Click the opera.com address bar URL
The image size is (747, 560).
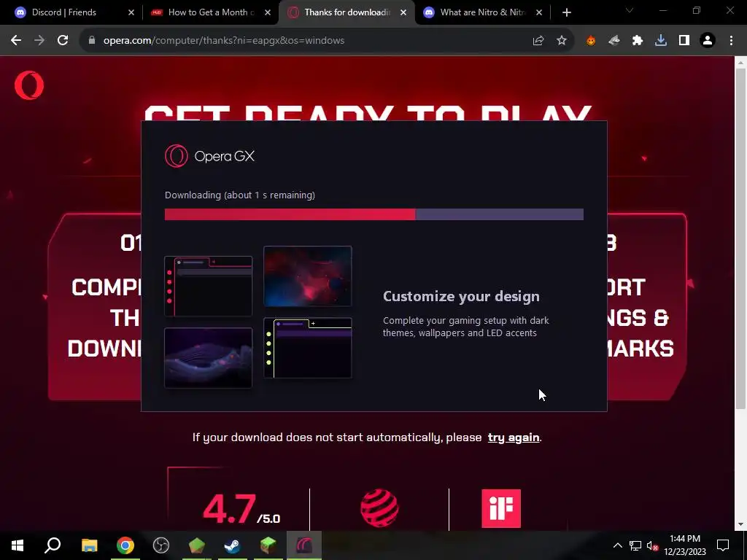pos(224,41)
